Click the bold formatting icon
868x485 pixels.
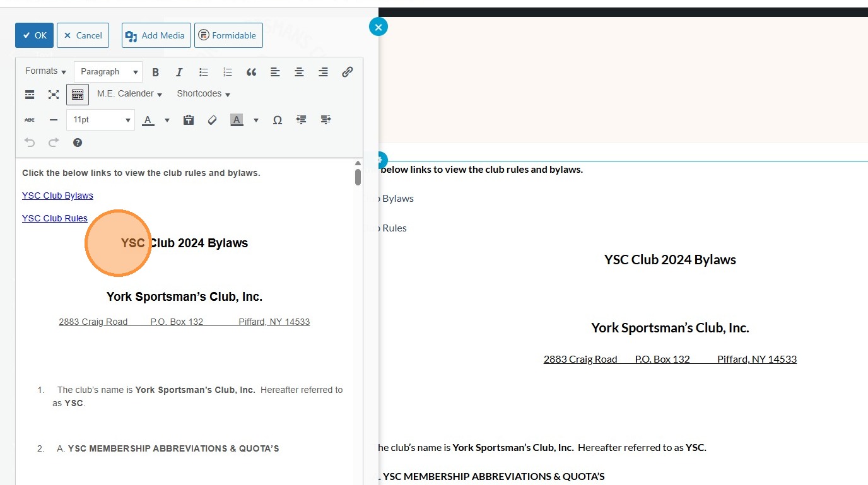click(x=156, y=72)
